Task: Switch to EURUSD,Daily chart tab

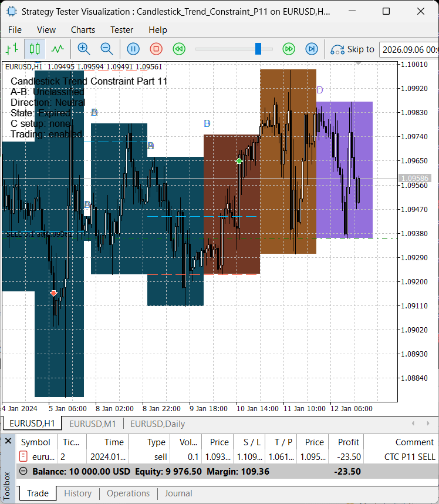Action: tap(157, 424)
